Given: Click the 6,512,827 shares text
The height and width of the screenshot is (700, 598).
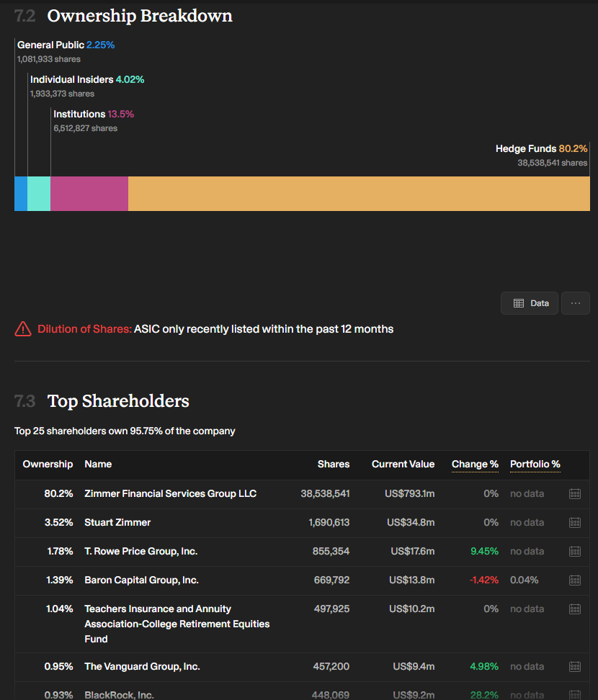Looking at the screenshot, I should click(x=85, y=128).
